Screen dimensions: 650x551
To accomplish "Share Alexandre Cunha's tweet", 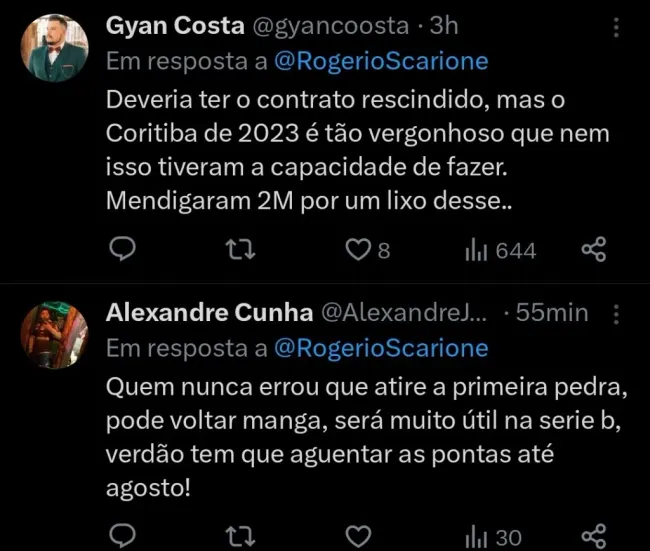I will tap(594, 537).
